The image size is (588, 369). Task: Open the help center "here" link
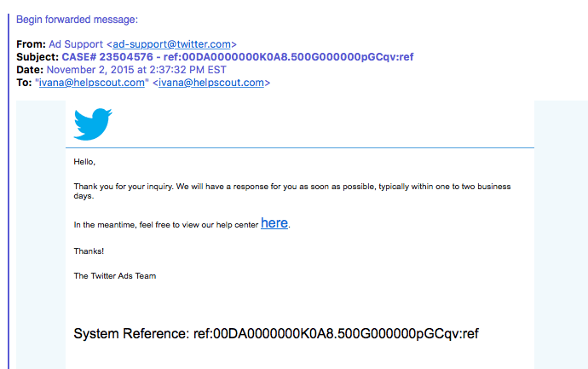pos(274,223)
